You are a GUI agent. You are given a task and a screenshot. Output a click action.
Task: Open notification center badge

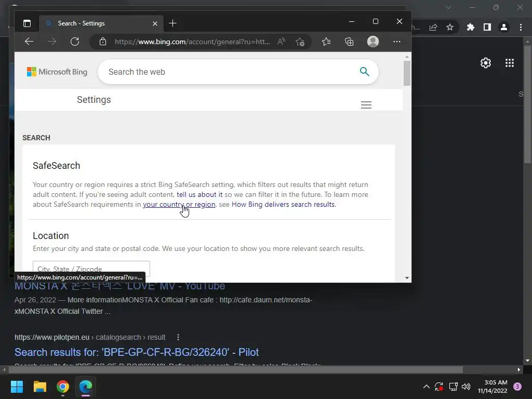pos(517,387)
